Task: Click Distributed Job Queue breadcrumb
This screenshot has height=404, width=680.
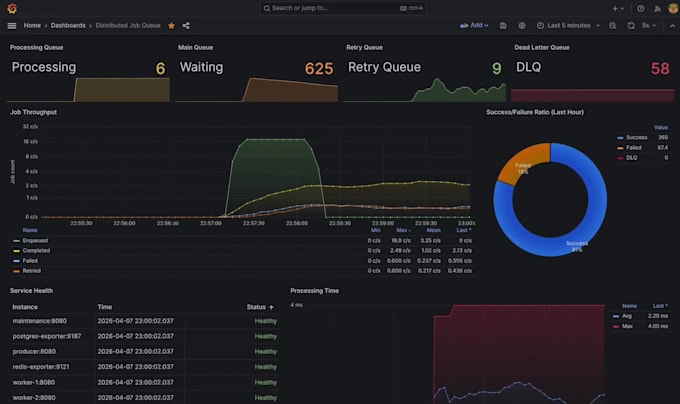Action: tap(128, 26)
